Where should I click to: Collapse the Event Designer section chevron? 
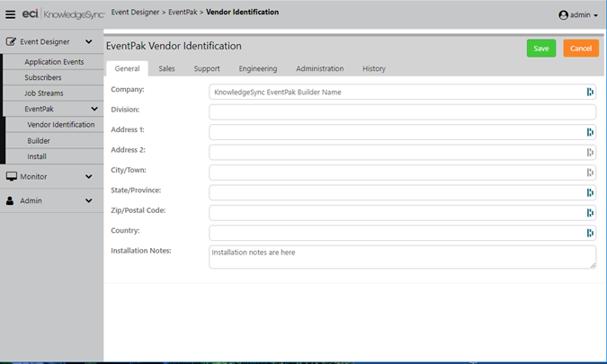point(89,41)
